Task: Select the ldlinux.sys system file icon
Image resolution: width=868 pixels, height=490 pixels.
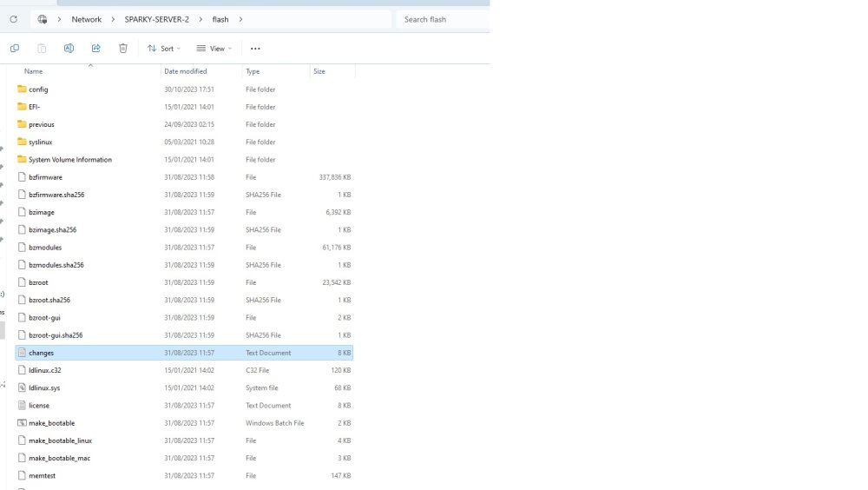Action: click(22, 387)
